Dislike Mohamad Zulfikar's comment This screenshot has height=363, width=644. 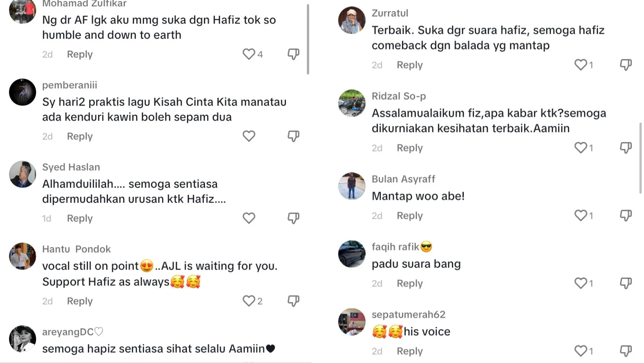coord(293,54)
